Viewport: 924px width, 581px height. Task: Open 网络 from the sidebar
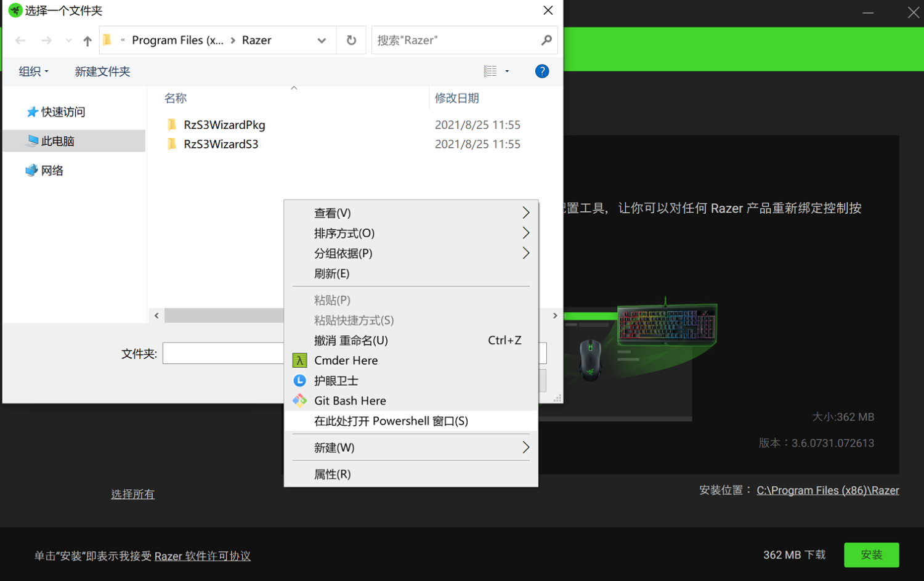pyautogui.click(x=51, y=170)
